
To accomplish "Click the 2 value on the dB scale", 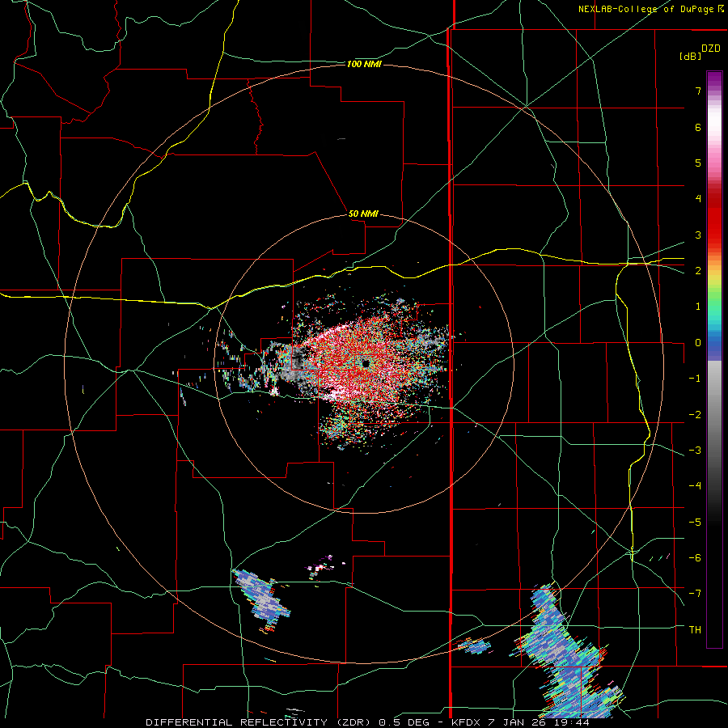I will tap(698, 271).
